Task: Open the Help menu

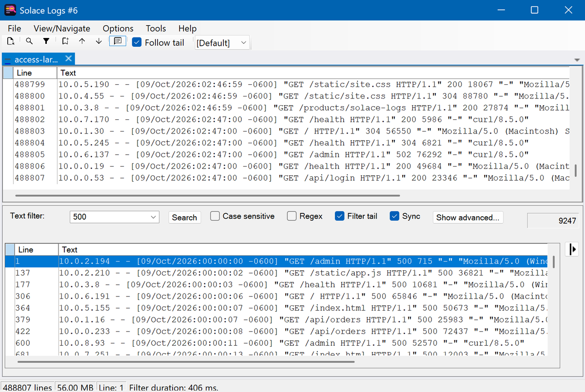Action: tap(187, 28)
